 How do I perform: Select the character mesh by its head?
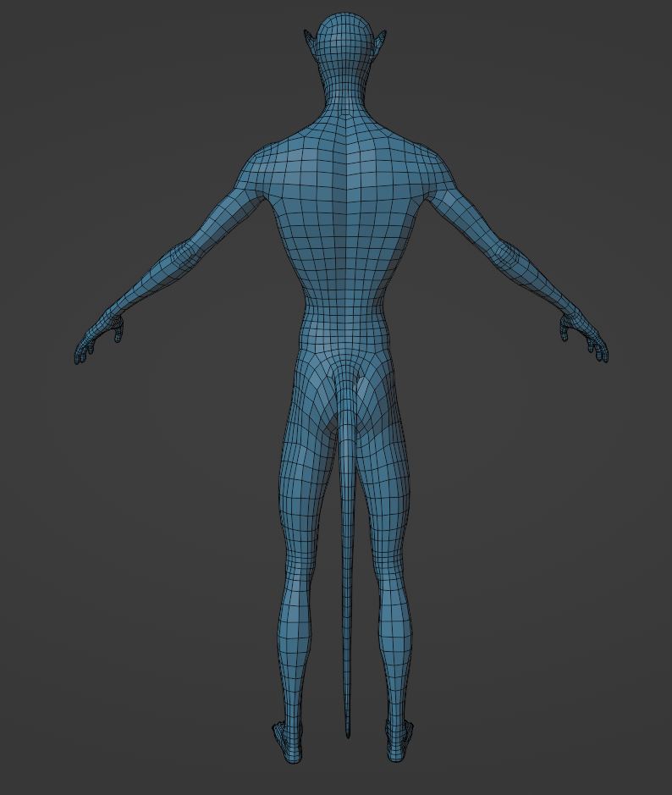(345, 46)
